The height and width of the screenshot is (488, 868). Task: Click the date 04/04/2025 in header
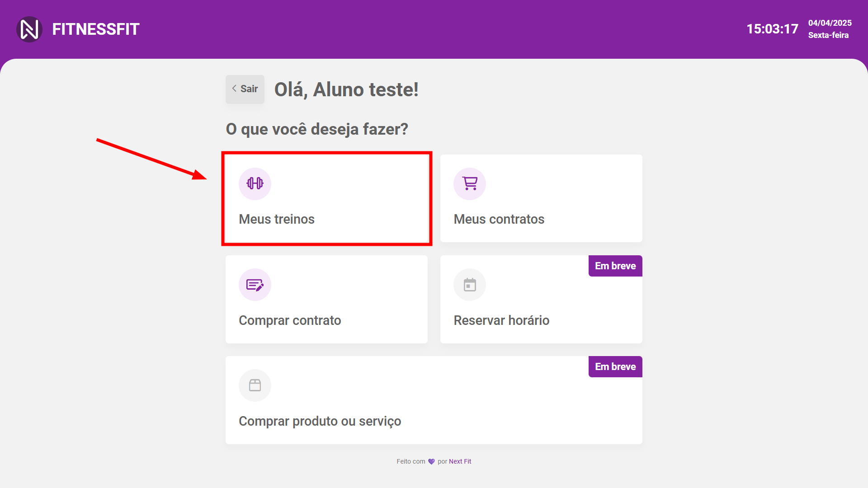830,23
